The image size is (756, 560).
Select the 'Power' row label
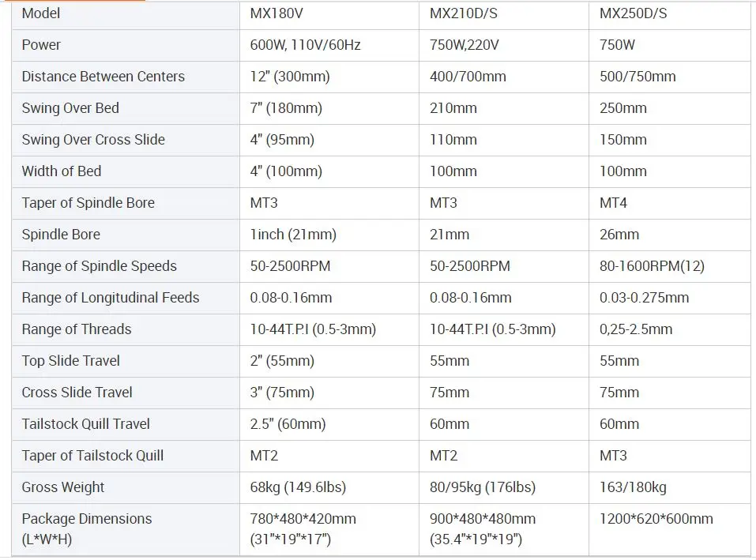click(41, 45)
